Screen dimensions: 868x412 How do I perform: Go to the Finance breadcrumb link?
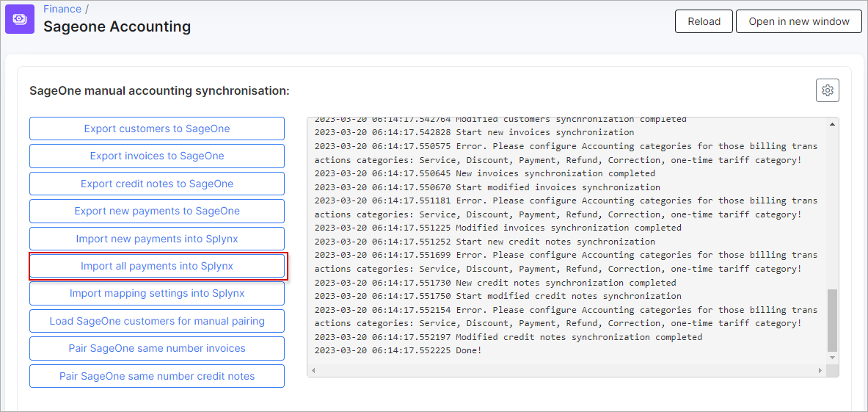tap(62, 9)
